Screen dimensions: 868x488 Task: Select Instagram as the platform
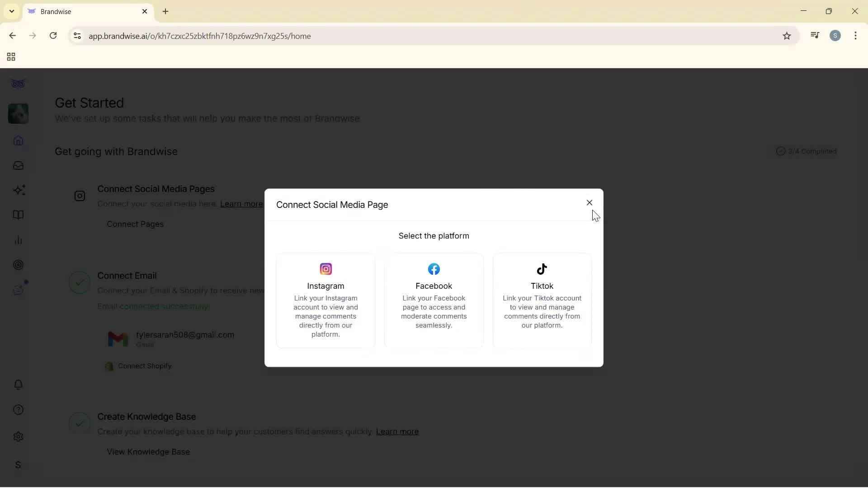[x=325, y=300]
